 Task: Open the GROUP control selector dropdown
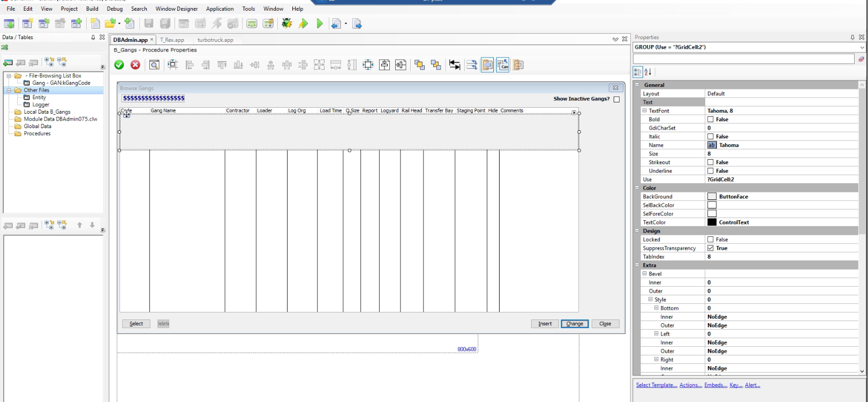[861, 47]
